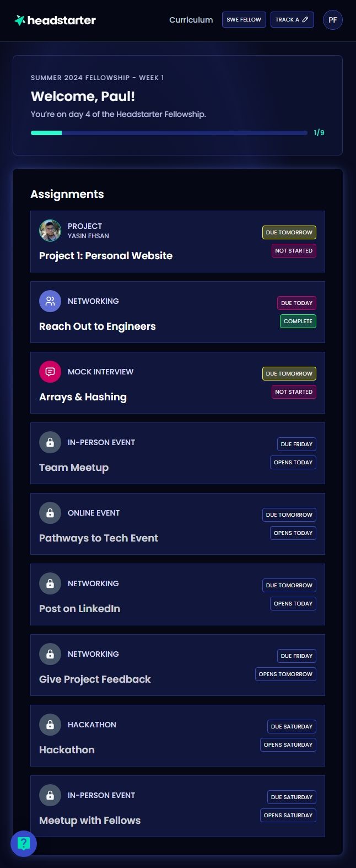Open the help question mark widget
The image size is (356, 868).
(x=24, y=843)
